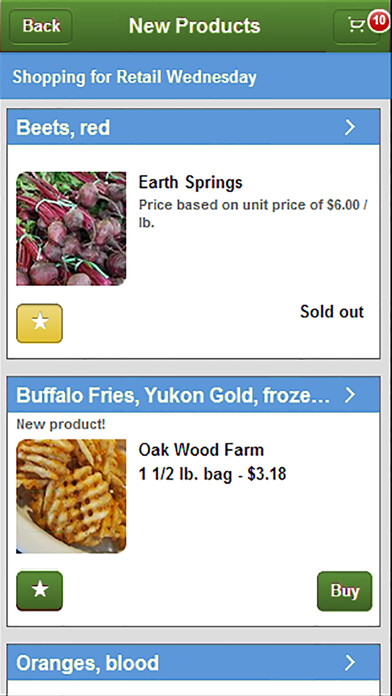Open the Buffalo Fries, Yukon Gold header
This screenshot has width=392, height=696.
point(194,395)
